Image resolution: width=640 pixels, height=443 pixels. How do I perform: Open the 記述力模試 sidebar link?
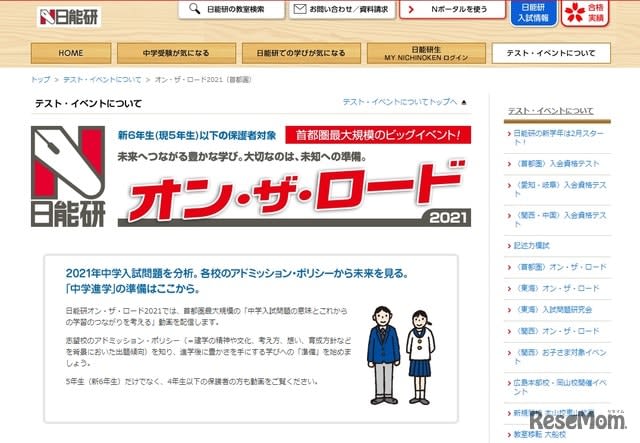coord(531,246)
